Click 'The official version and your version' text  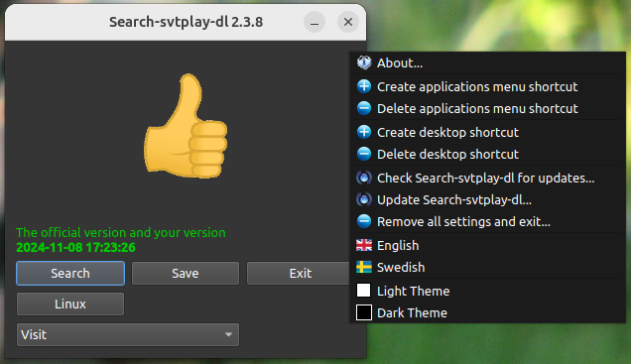point(121,232)
